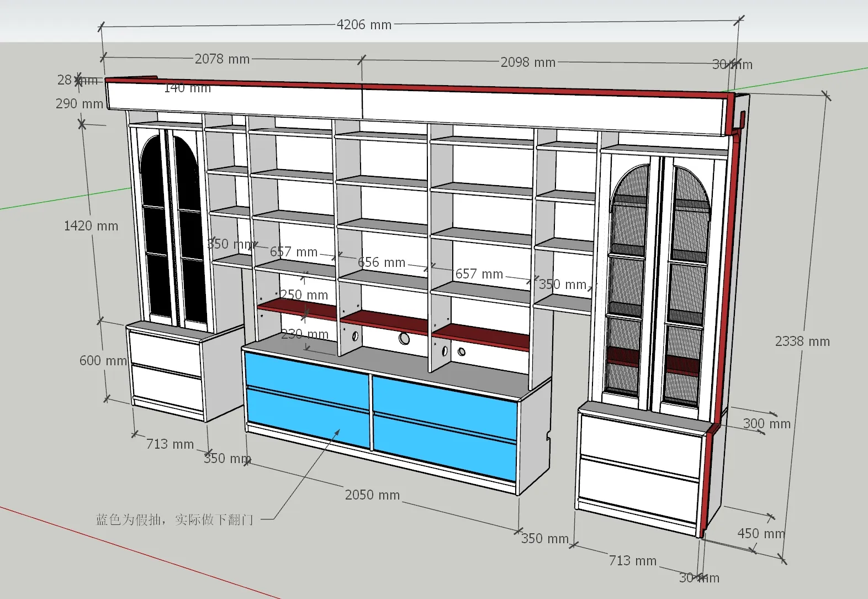Click the 450 mm depth dimension
Viewport: 868px width, 599px height.
click(x=760, y=534)
